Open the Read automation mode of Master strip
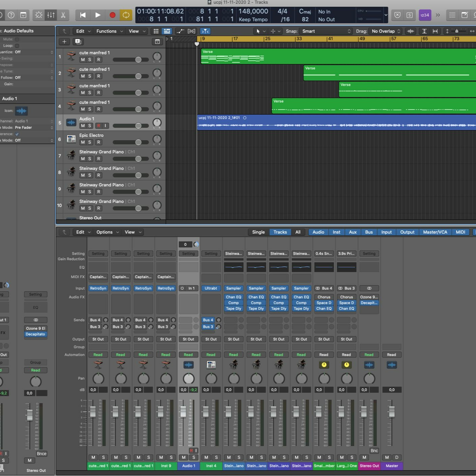 click(x=391, y=355)
